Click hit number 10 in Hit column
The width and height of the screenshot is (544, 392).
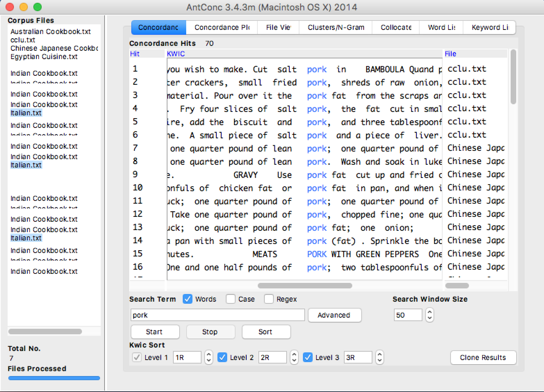pos(138,188)
